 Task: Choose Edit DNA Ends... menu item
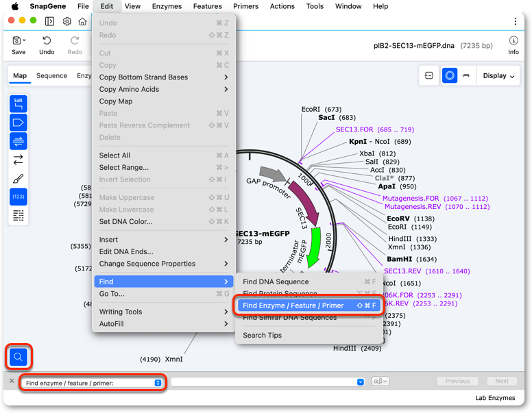pos(164,251)
